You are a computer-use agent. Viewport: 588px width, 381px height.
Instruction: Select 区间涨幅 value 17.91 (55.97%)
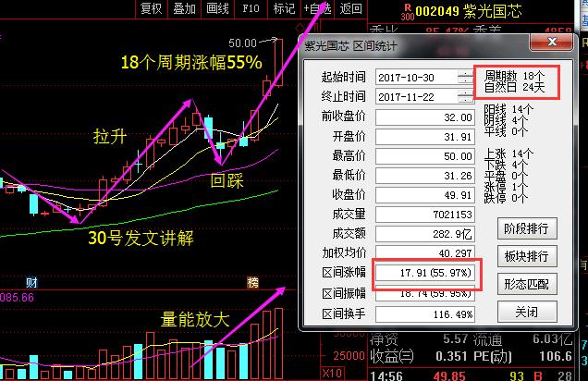pyautogui.click(x=425, y=273)
